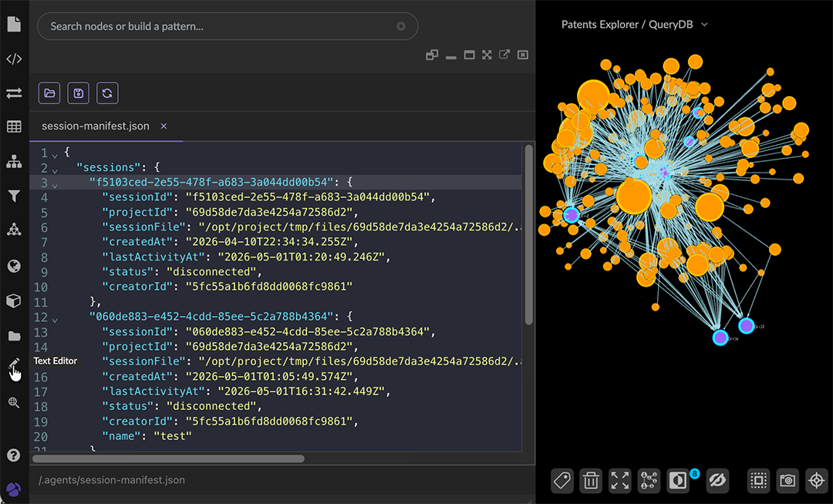Open Patents Explorer / QueryDB dropdown
The height and width of the screenshot is (504, 833).
tap(634, 25)
